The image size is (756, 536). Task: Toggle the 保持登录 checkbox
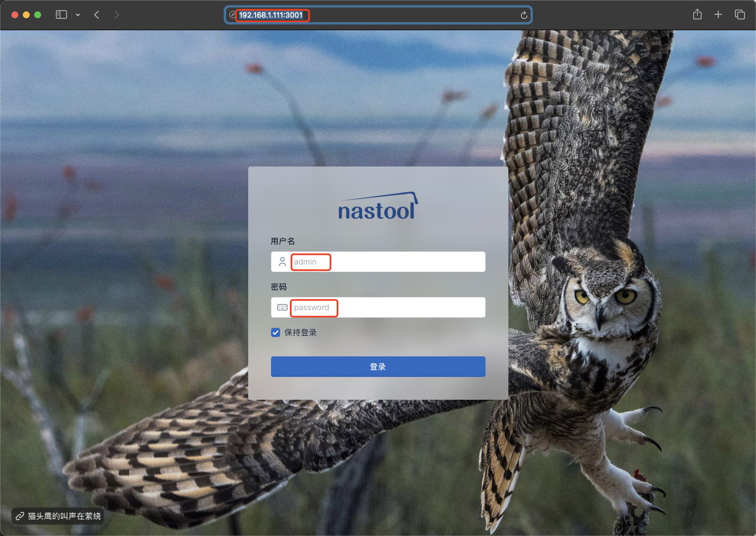point(276,332)
